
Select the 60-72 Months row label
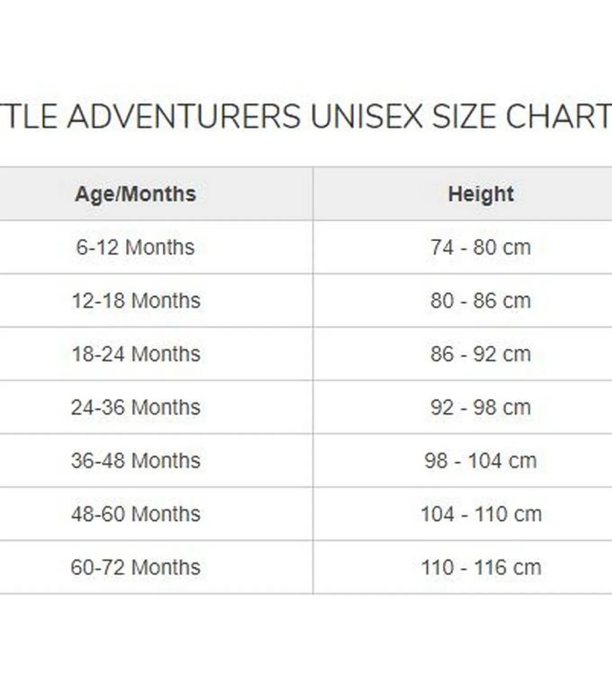pyautogui.click(x=135, y=567)
